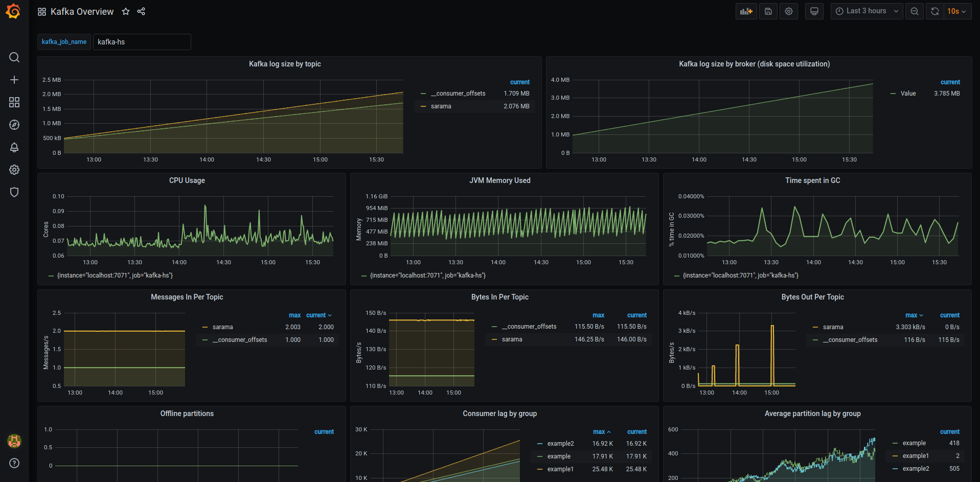Toggle example2 series in Consumer lag legend
Viewport: 980px width, 482px height.
[x=560, y=444]
